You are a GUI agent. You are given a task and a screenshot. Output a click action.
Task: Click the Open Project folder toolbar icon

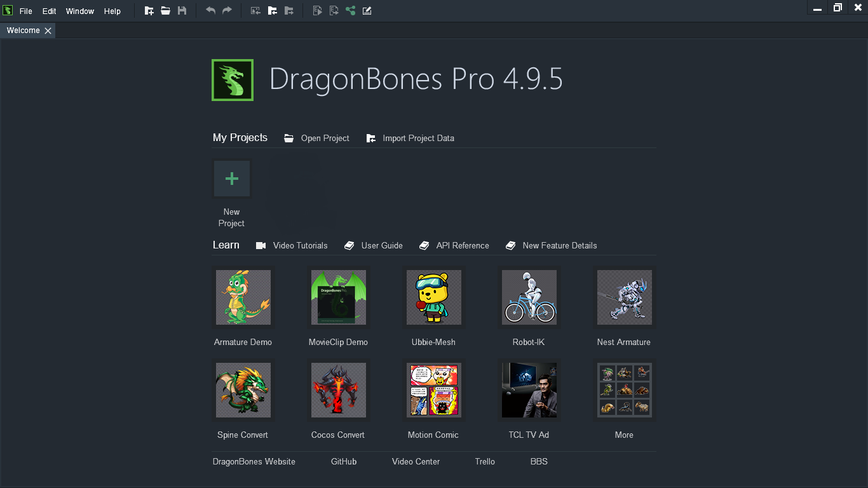[x=165, y=11]
